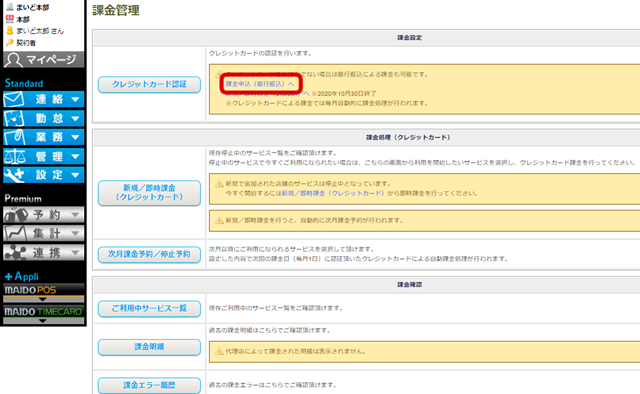
Task: Click the 課金設定 section header
Action: [409, 38]
